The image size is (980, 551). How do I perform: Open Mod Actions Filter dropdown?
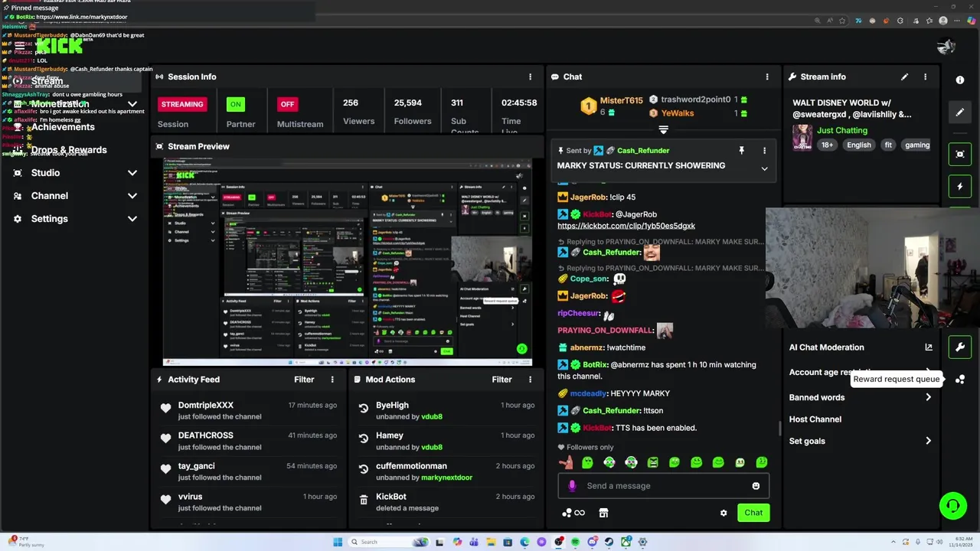point(501,380)
